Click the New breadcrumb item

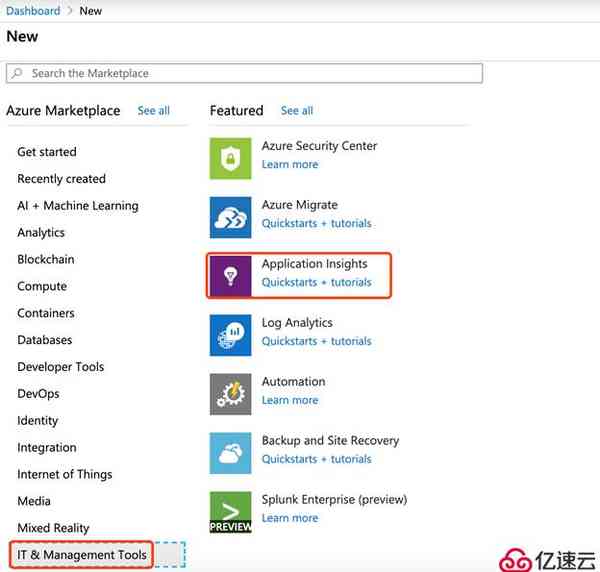click(x=91, y=11)
